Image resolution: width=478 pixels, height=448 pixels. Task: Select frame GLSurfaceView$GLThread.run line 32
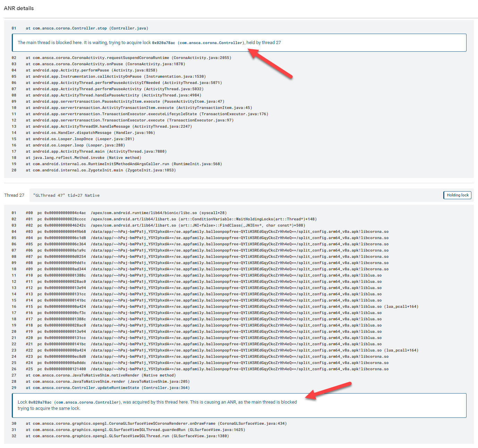[127, 436]
